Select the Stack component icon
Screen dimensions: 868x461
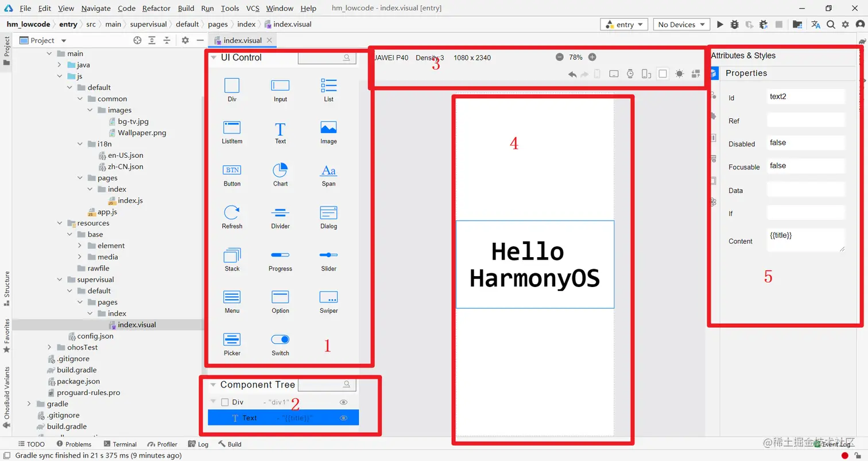pyautogui.click(x=232, y=255)
